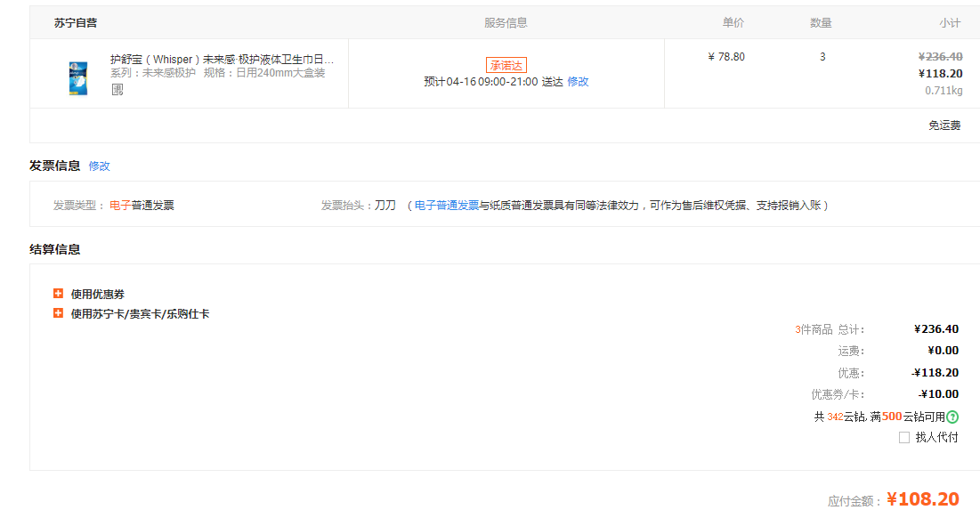Expand the 使用苏宁卡/贵宾卡/乐购仕卡 section

(x=140, y=313)
